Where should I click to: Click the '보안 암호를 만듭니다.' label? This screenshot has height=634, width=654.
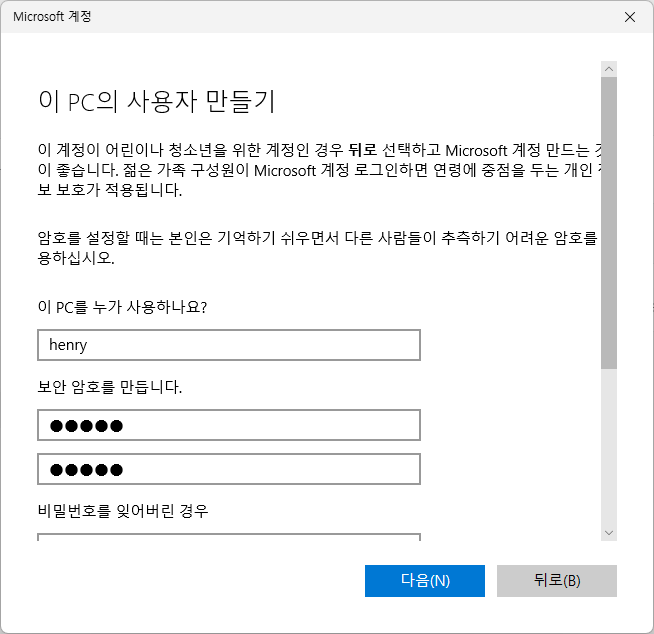(110, 387)
